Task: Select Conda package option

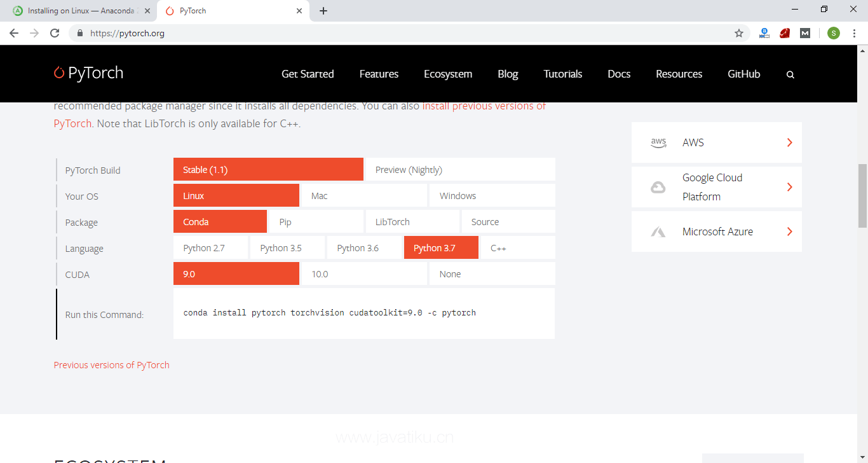Action: (220, 221)
